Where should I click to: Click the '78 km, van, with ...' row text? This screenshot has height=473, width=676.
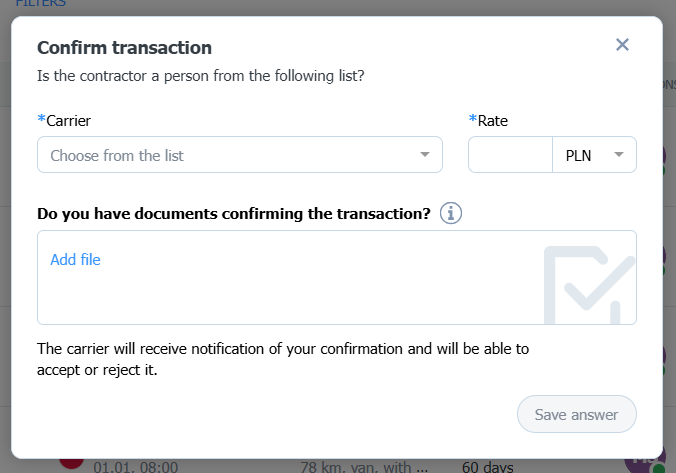coord(364,467)
